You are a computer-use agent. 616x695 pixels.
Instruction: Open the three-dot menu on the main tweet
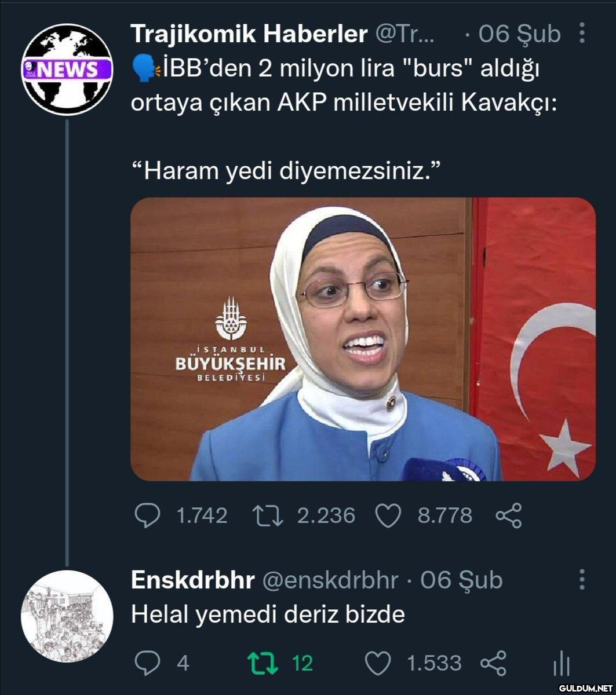[x=582, y=34]
